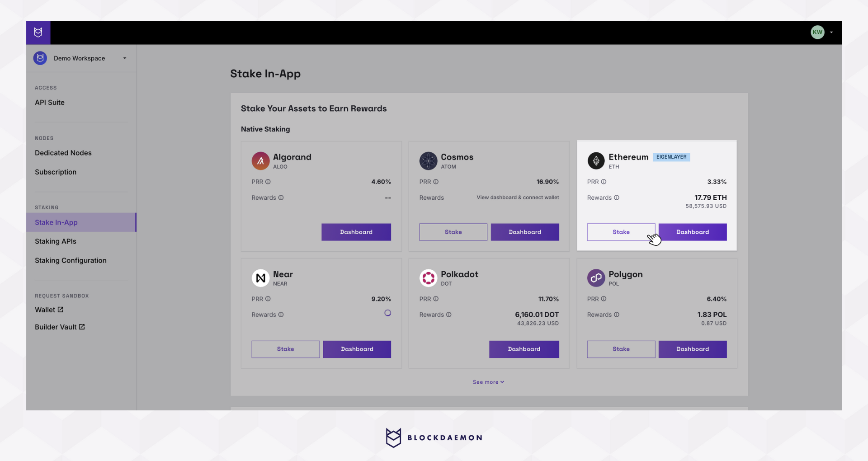Click the Ethereum coin icon

point(596,161)
